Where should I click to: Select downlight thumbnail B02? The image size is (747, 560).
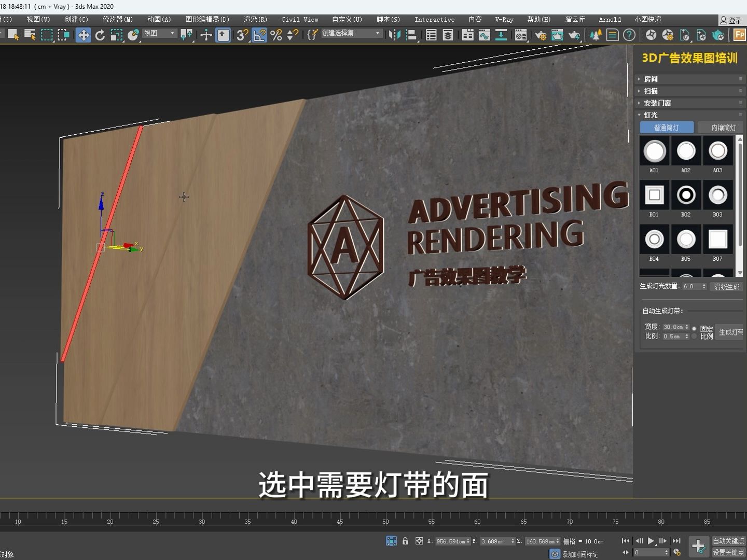point(686,195)
